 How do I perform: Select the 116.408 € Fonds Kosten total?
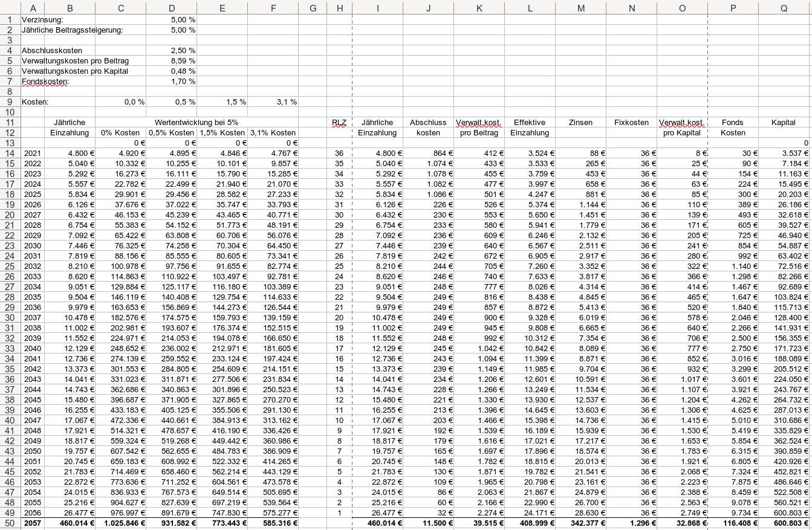pyautogui.click(x=733, y=523)
